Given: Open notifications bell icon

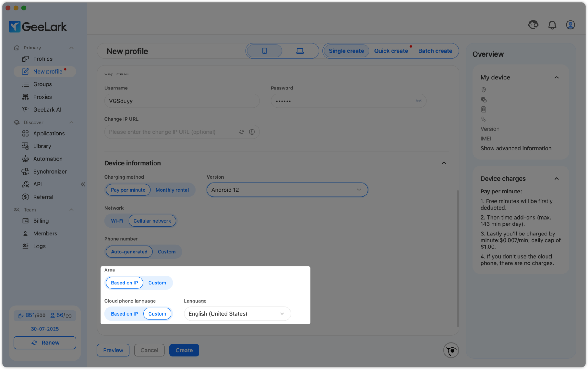Looking at the screenshot, I should 552,25.
